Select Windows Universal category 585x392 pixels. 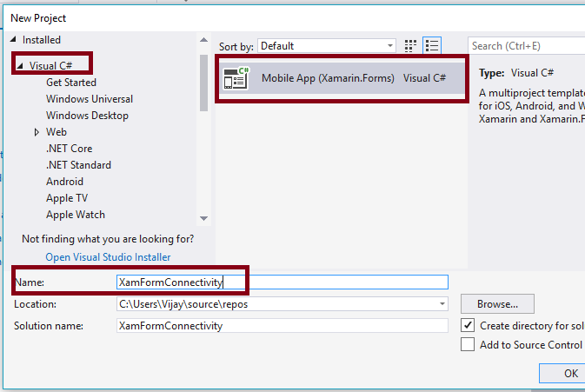(90, 99)
